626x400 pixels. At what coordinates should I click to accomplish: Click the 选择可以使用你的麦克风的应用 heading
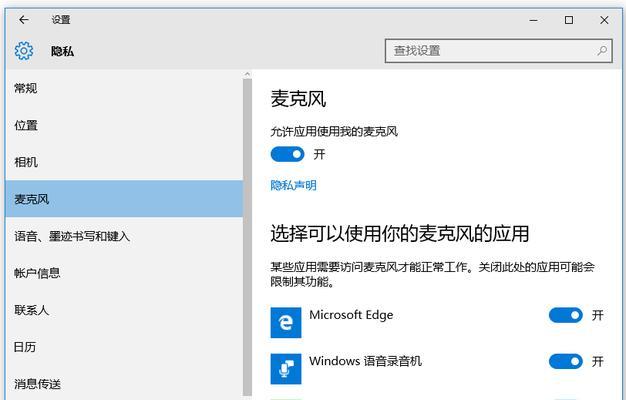[400, 234]
